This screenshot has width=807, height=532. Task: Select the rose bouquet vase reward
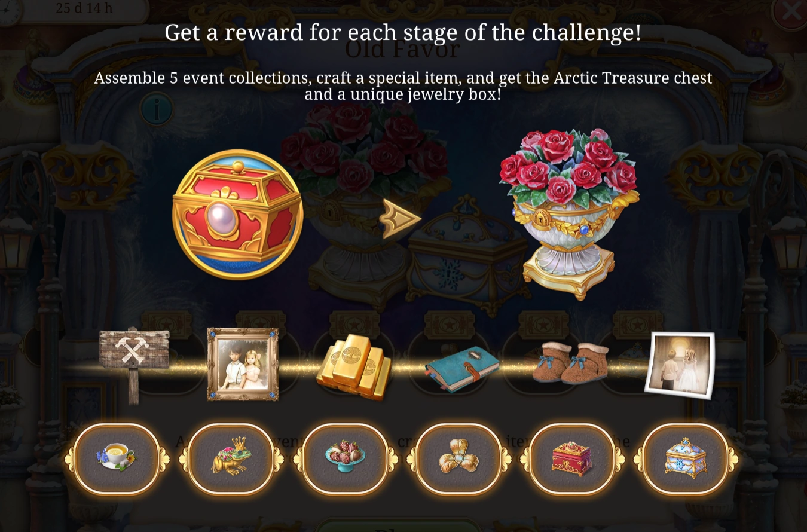tap(570, 213)
